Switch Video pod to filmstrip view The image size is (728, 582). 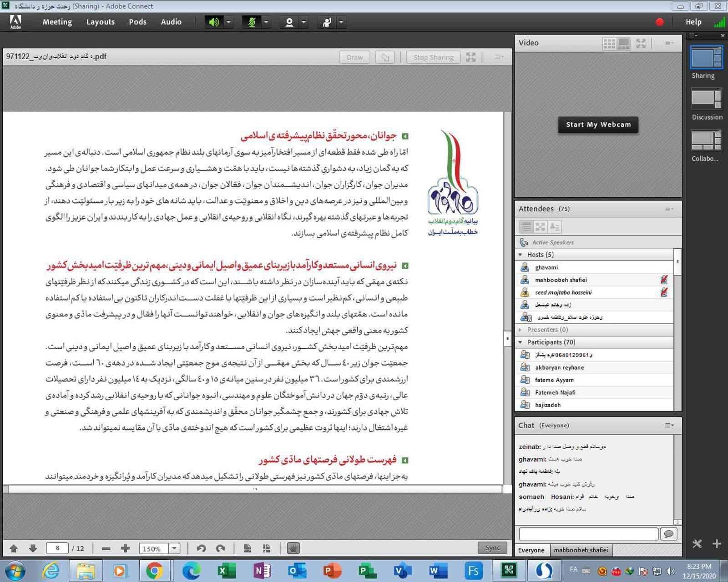[624, 43]
